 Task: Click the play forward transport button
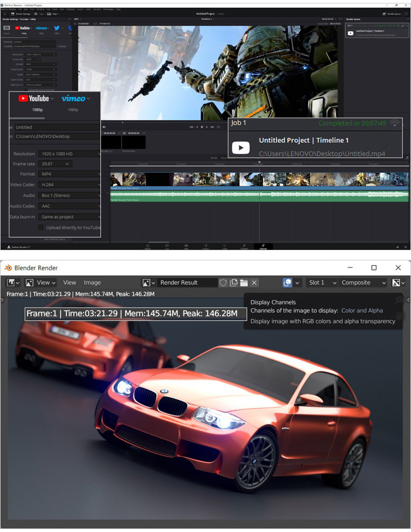click(x=207, y=127)
